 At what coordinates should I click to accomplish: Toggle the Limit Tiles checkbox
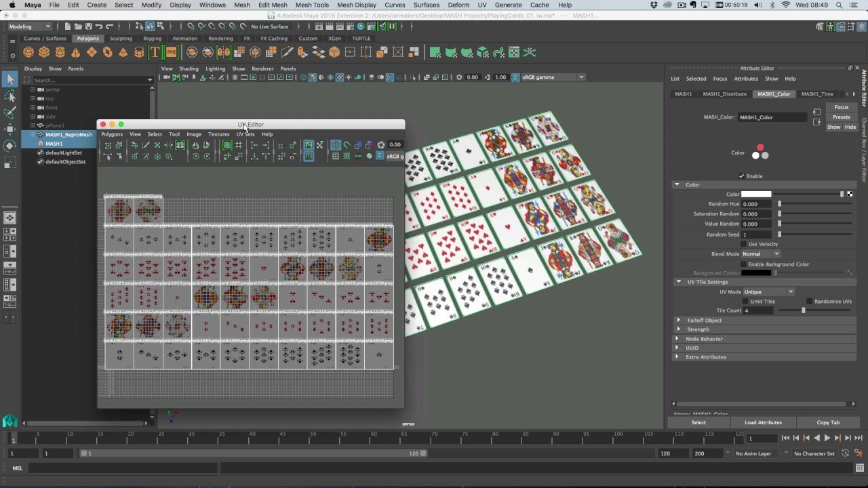[746, 302]
